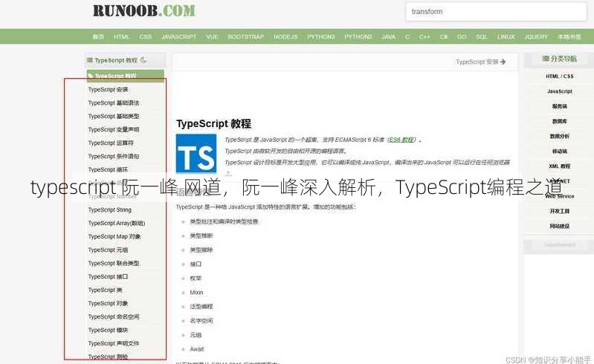Open HTML / CSS category in 分类导航
Viewport: 594px width, 364px height.
560,76
